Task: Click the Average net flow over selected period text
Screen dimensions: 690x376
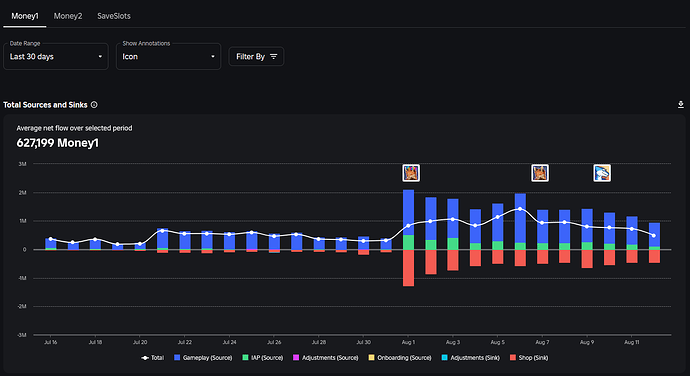Action: coord(74,128)
